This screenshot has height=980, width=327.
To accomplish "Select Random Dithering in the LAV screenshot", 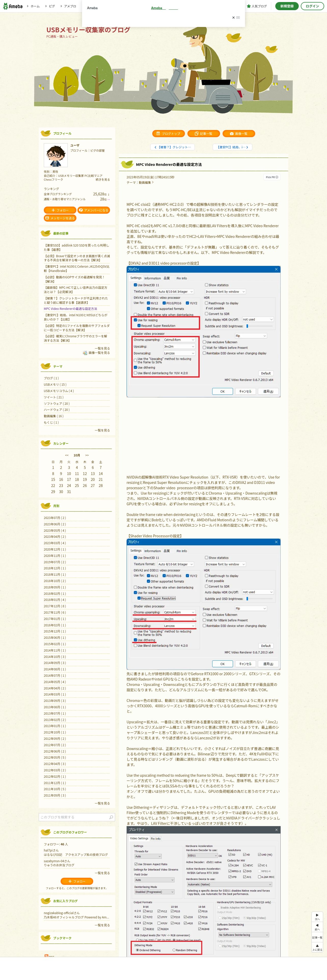I will [x=174, y=950].
